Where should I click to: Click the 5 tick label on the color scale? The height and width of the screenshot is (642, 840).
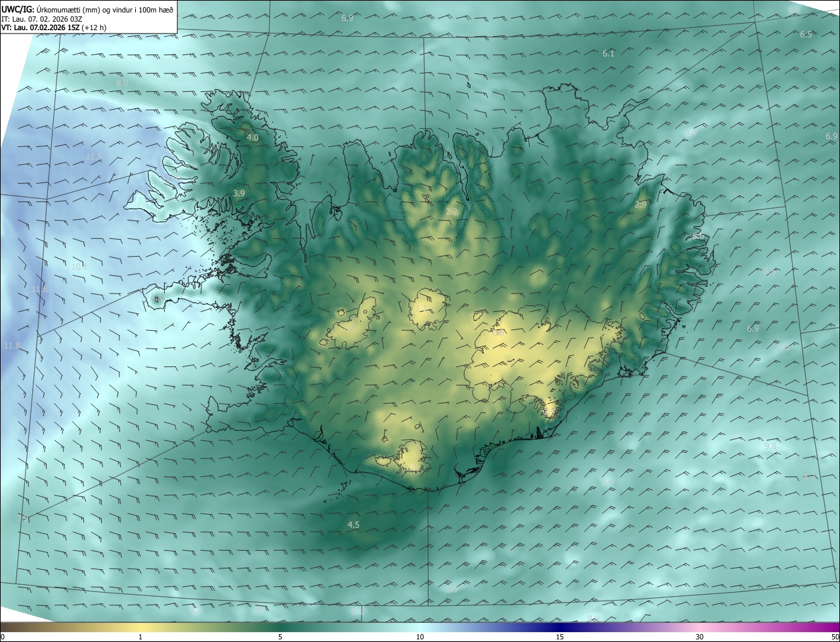click(x=280, y=637)
